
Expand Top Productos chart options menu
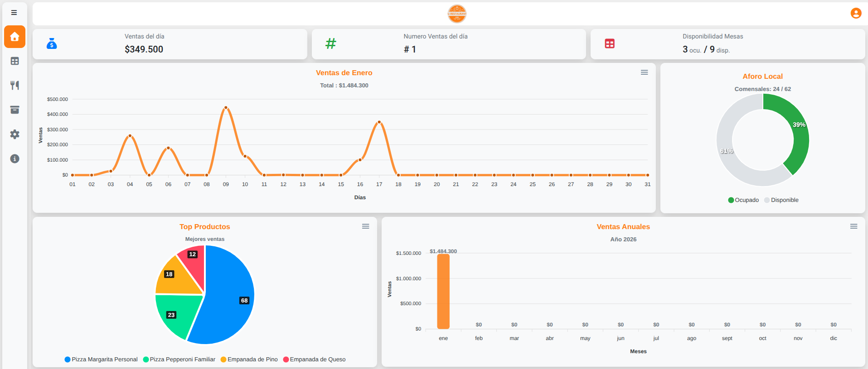point(365,226)
